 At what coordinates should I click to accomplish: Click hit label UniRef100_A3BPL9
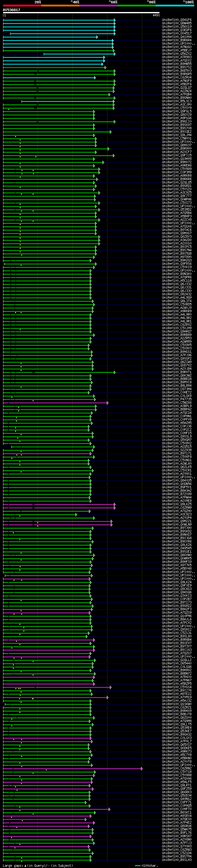pos(177,406)
